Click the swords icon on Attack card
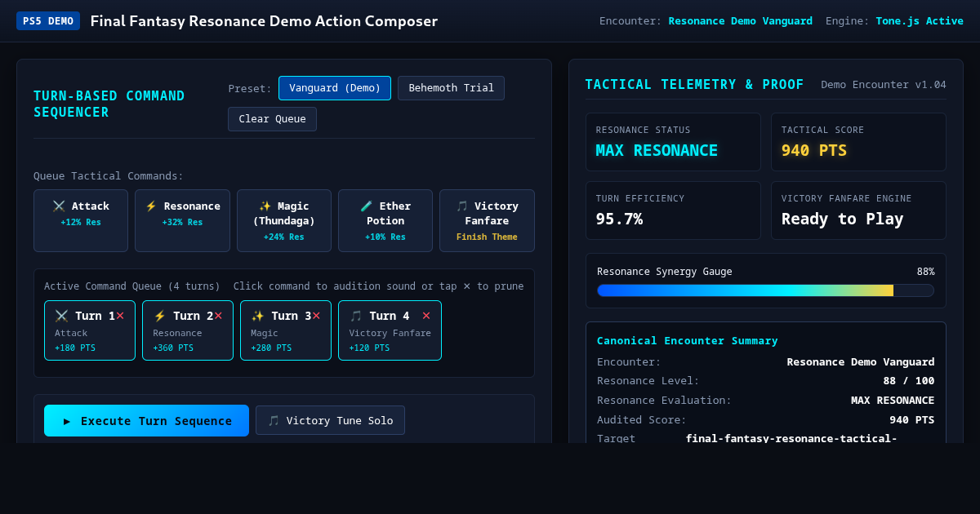This screenshot has width=980, height=514. [x=59, y=206]
